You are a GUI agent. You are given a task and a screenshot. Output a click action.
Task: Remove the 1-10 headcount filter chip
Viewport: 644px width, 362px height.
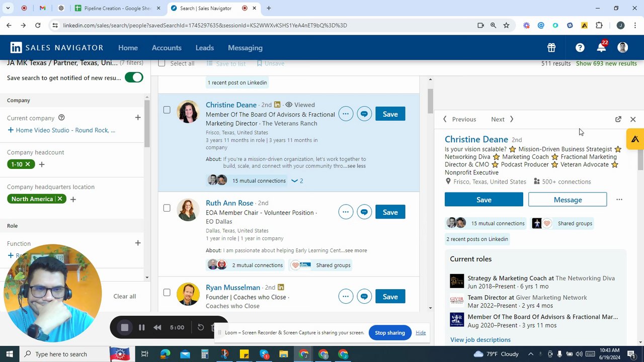tap(28, 164)
